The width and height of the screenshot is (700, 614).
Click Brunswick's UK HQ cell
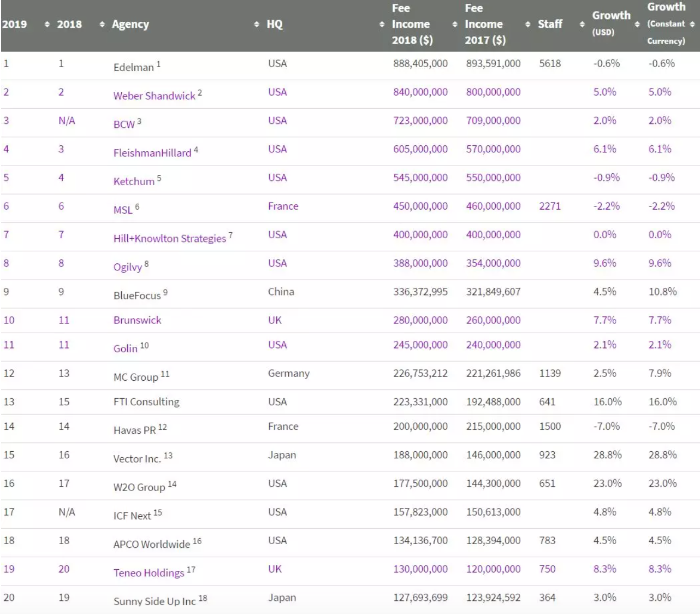point(275,320)
